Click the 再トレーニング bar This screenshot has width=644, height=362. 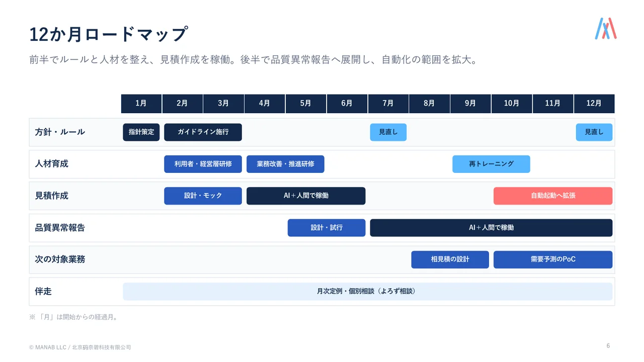click(x=491, y=164)
